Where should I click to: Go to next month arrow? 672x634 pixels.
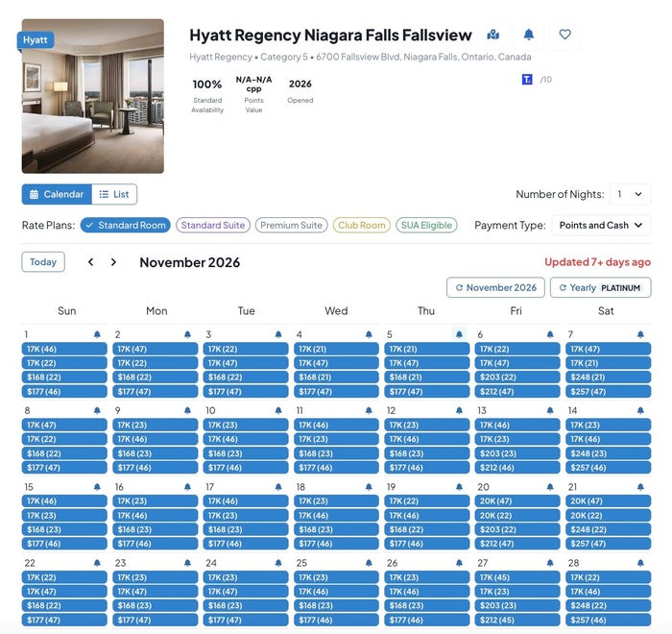pyautogui.click(x=113, y=262)
